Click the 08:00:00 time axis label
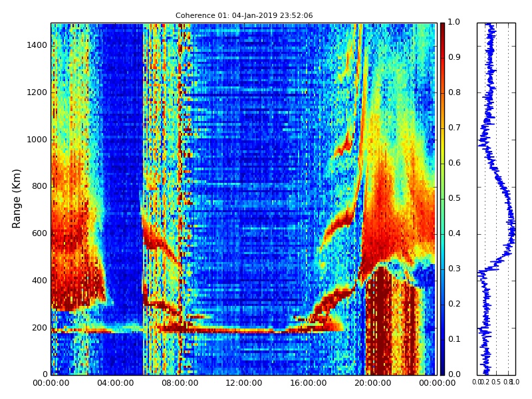Viewport: 532px width, 399px height. click(x=180, y=384)
